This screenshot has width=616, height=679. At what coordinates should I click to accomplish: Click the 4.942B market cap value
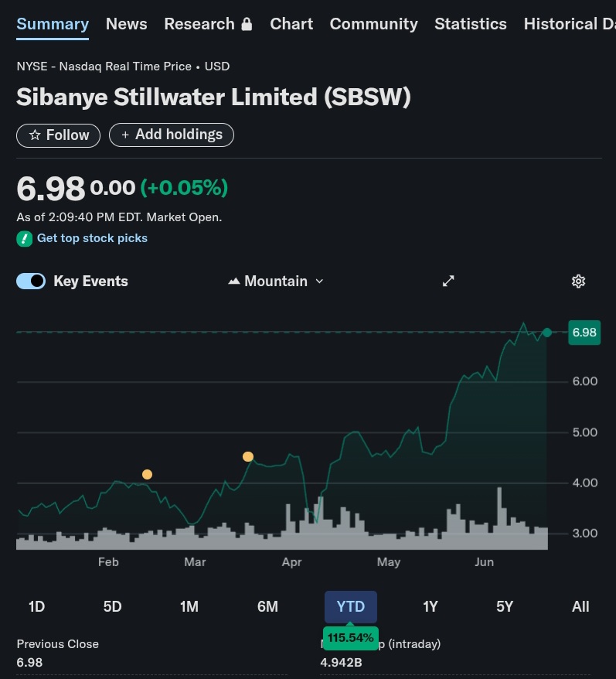coord(341,663)
